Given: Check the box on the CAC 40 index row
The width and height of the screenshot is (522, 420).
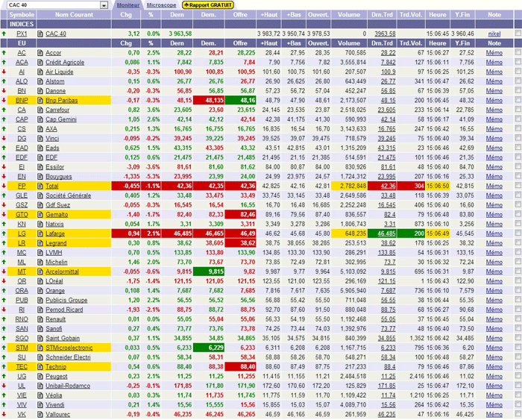Looking at the screenshot, I should [x=518, y=34].
